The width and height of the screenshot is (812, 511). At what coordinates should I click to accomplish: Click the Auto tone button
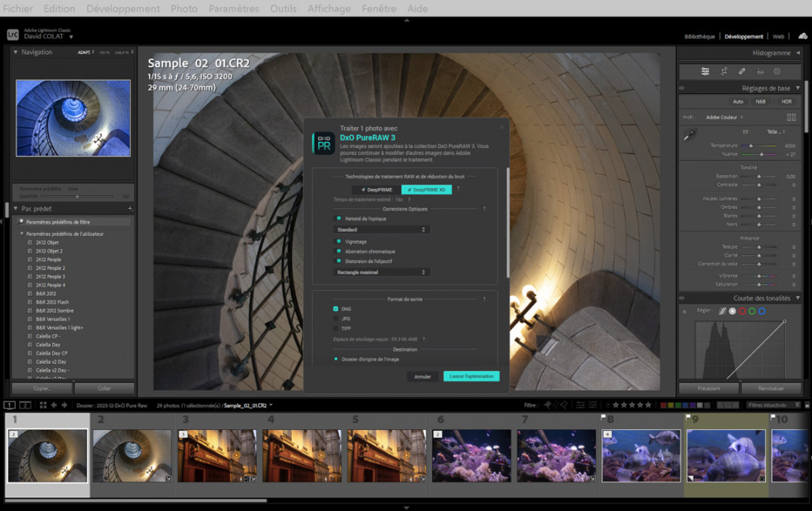coord(738,101)
